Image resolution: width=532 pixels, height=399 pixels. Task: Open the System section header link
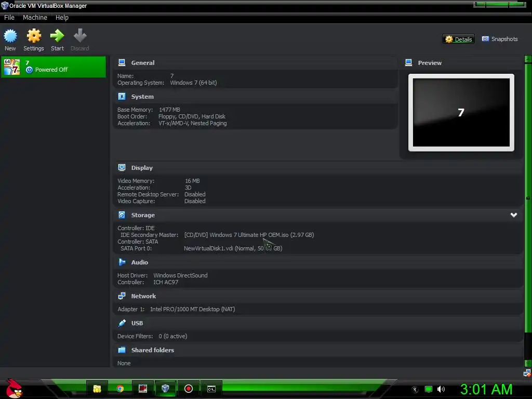point(142,97)
